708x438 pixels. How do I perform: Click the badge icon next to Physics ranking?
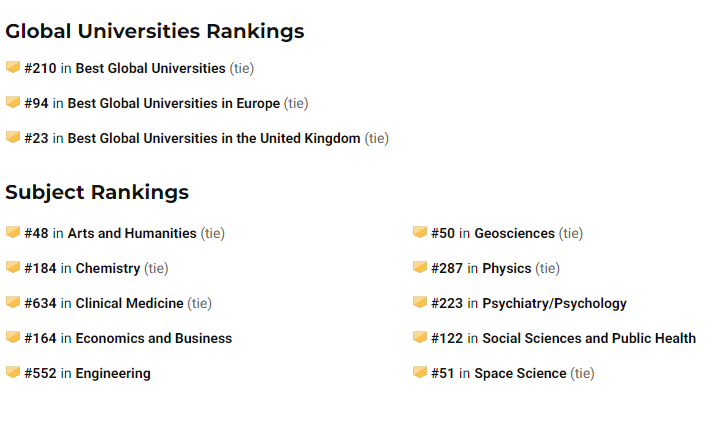pyautogui.click(x=420, y=267)
